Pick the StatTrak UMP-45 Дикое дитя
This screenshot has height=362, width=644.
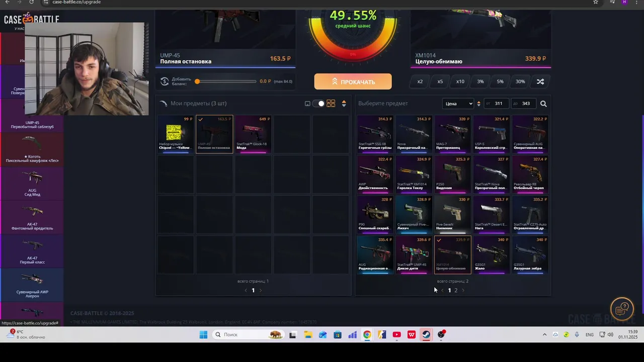pyautogui.click(x=414, y=255)
